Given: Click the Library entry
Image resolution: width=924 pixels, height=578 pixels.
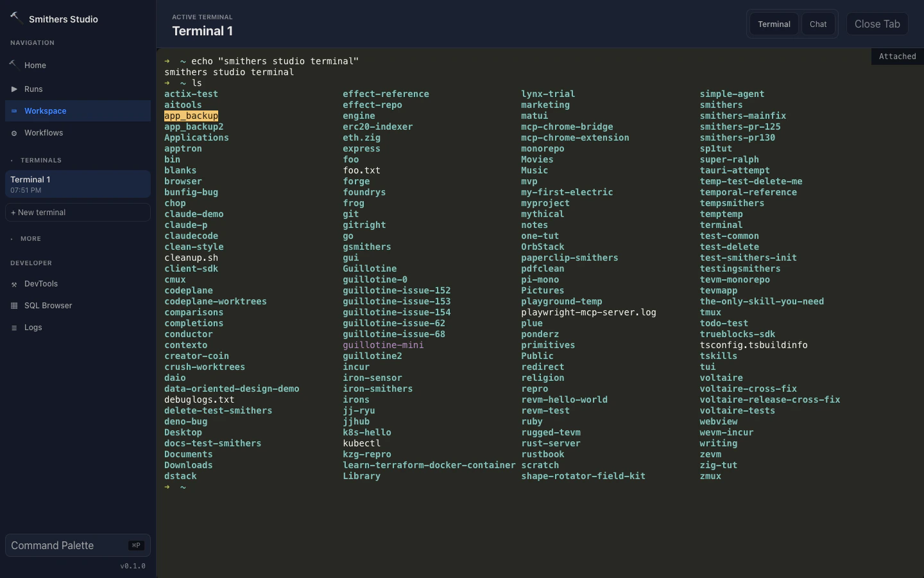Looking at the screenshot, I should (361, 476).
